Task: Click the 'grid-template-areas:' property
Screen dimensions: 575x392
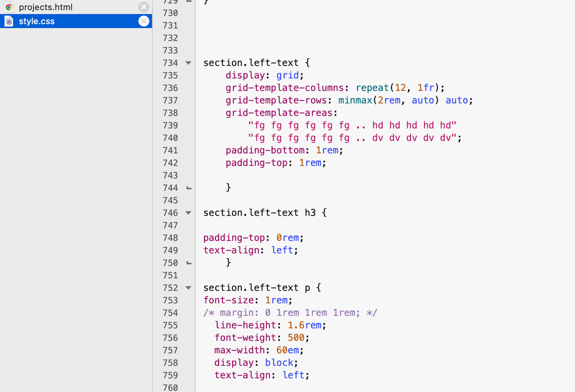Action: coord(281,113)
